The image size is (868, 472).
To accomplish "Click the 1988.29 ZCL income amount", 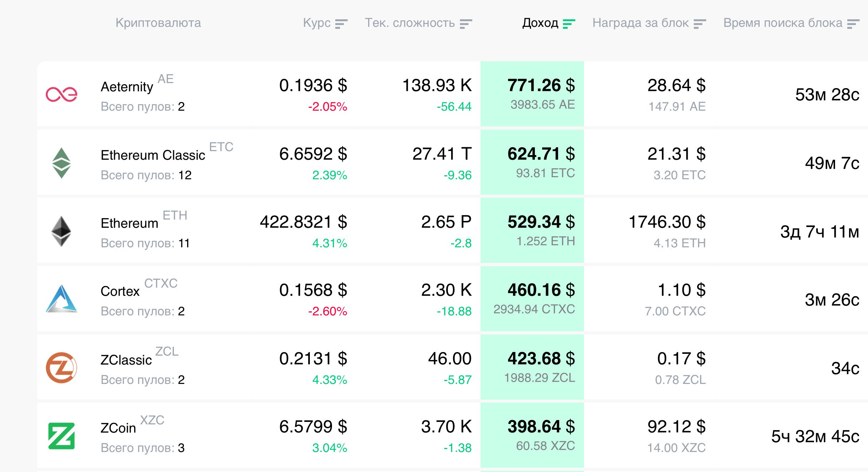I will [x=540, y=378].
